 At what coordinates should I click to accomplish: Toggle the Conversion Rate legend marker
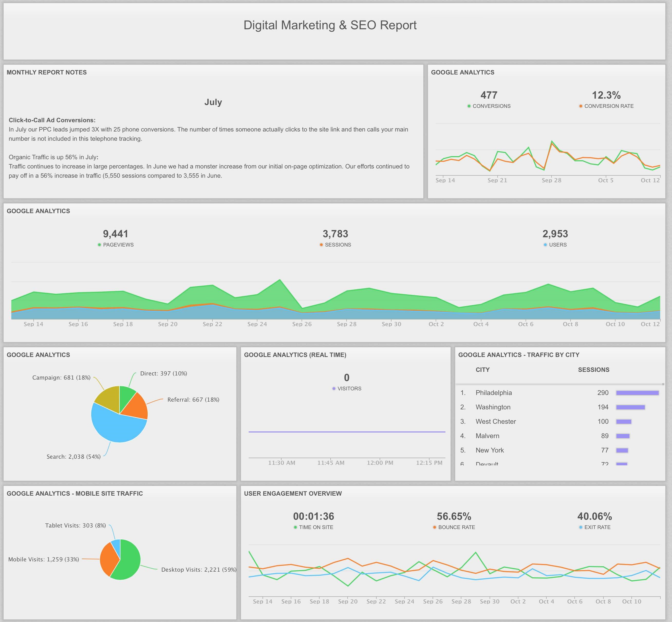click(581, 106)
